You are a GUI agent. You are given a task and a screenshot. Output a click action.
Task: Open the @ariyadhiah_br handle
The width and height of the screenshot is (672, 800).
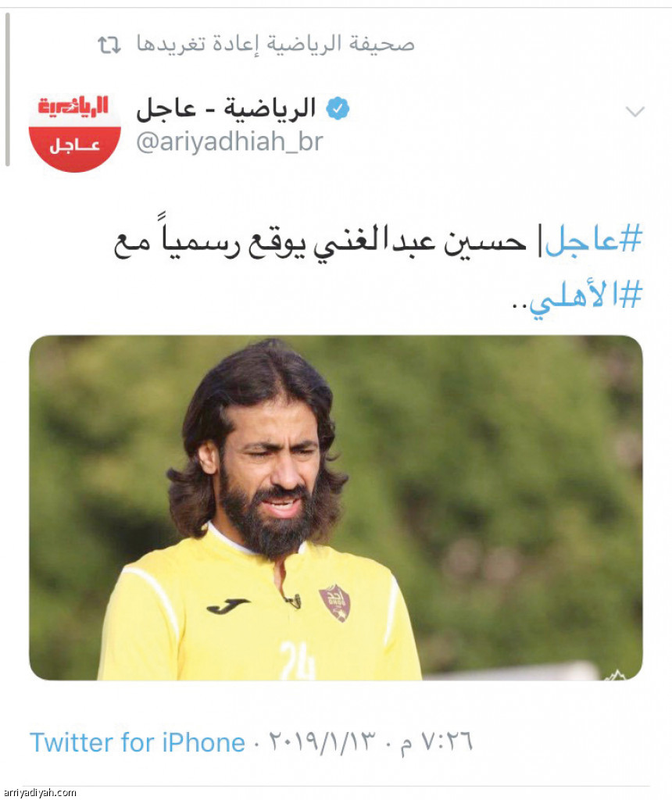(x=229, y=141)
